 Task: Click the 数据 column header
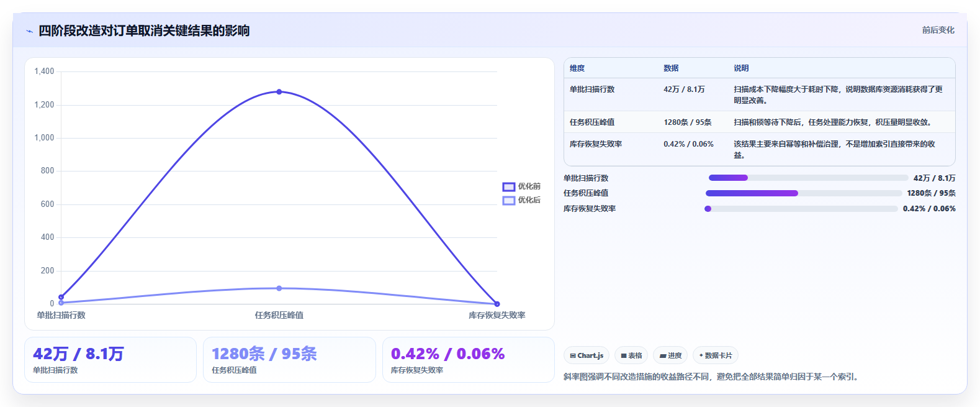[x=671, y=68]
